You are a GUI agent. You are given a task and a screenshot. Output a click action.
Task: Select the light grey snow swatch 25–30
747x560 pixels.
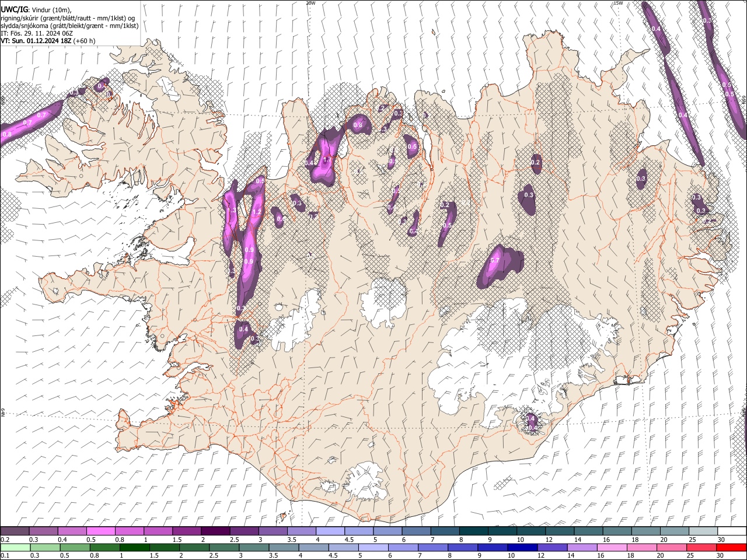coord(703,531)
